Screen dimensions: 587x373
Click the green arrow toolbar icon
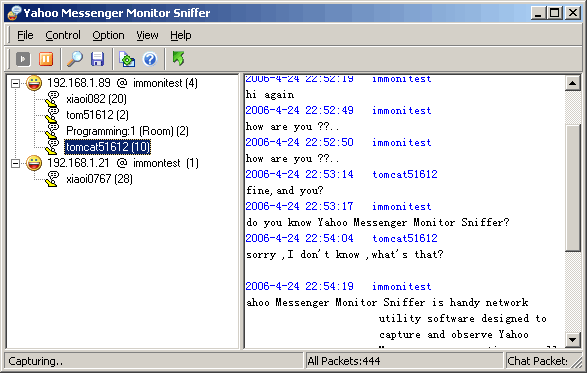178,58
